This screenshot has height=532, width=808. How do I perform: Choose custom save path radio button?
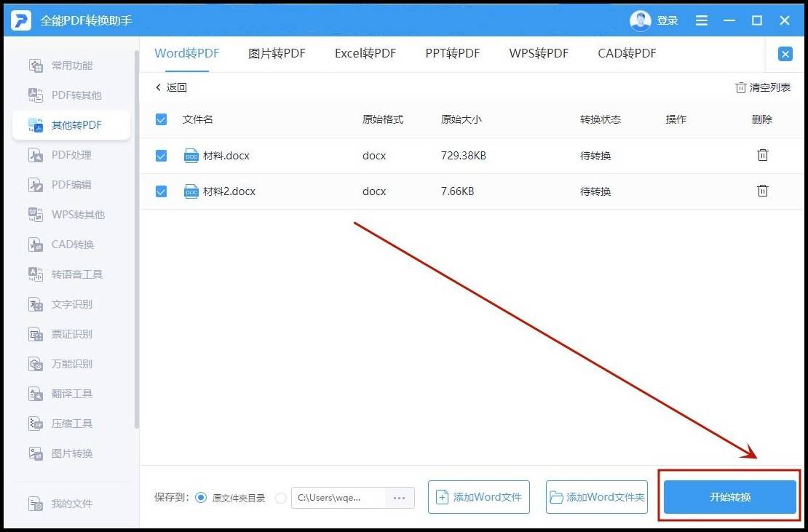[281, 498]
